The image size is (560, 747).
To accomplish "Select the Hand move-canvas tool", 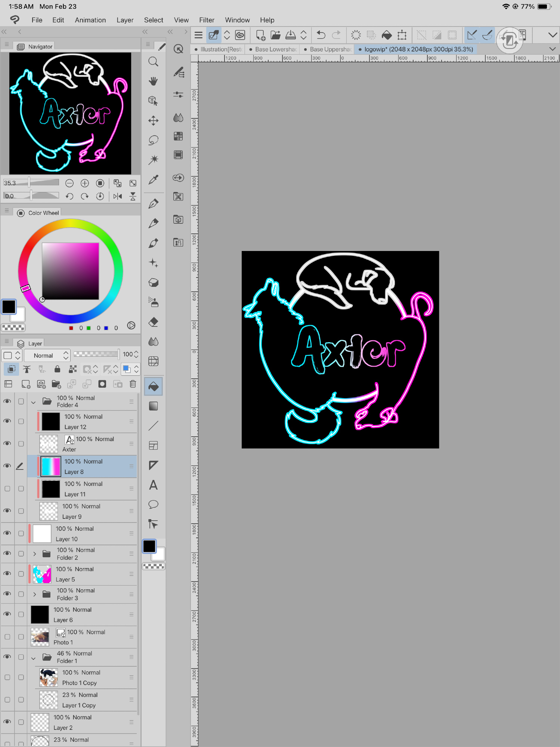I will coord(153,81).
